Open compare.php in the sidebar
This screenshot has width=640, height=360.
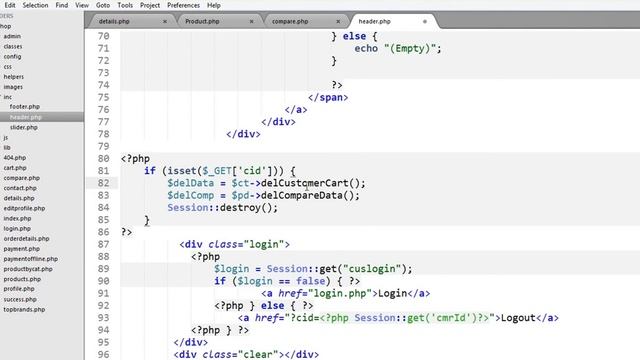(22, 178)
